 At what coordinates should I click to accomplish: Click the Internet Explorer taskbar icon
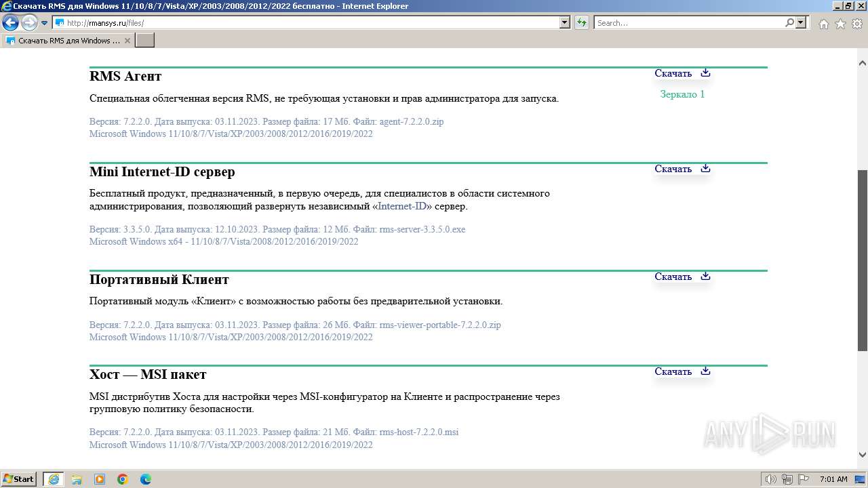coord(53,479)
